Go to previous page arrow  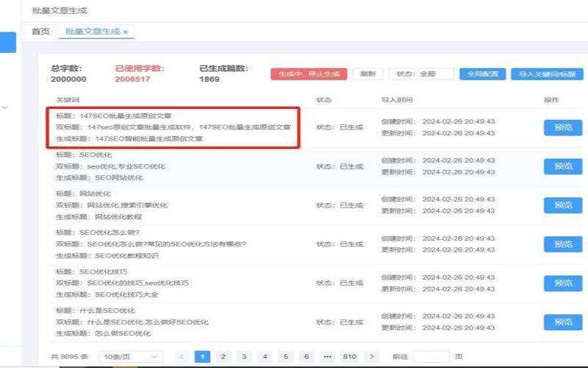182,356
